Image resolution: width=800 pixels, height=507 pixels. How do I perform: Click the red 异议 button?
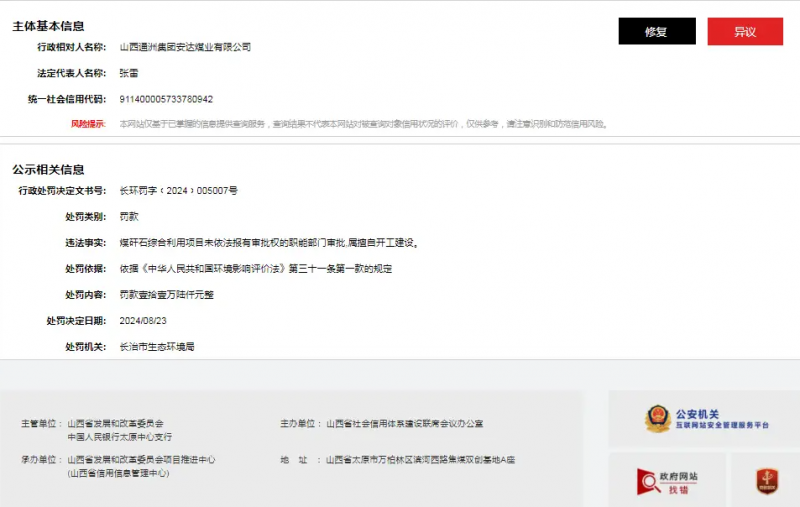(745, 31)
